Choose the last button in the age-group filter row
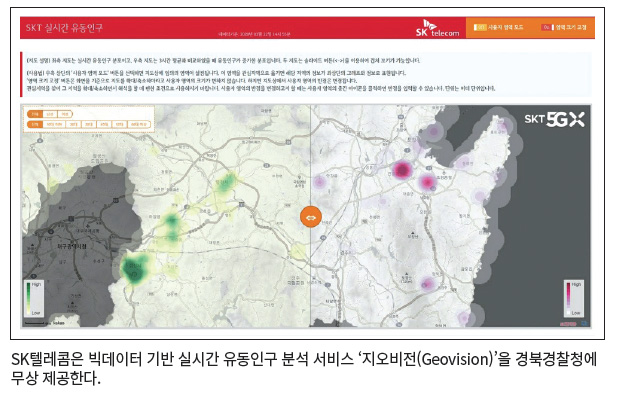The height and width of the screenshot is (397, 631). point(139,124)
